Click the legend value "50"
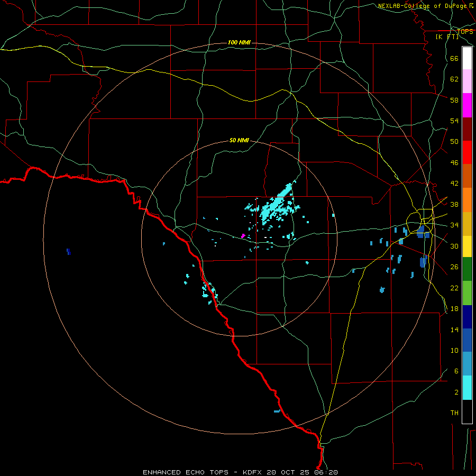This screenshot has width=476, height=476. click(x=454, y=142)
